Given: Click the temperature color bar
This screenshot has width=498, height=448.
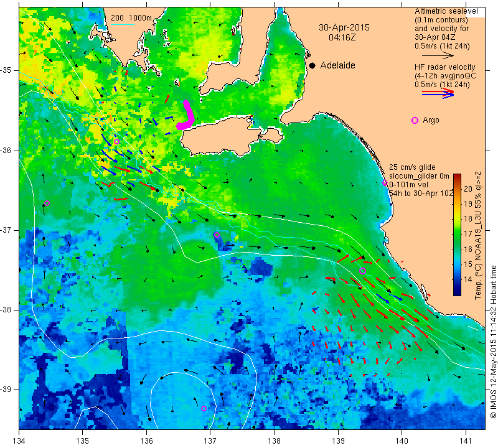Looking at the screenshot, I should click(x=457, y=235).
